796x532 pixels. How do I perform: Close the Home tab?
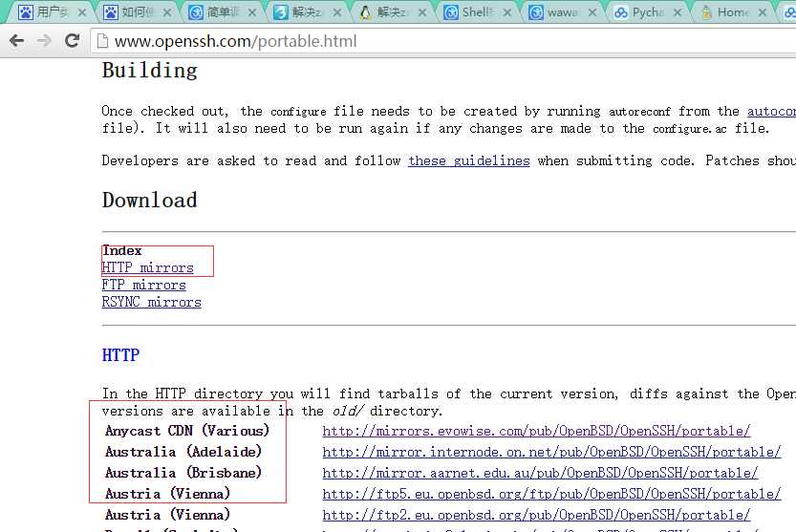point(763,12)
